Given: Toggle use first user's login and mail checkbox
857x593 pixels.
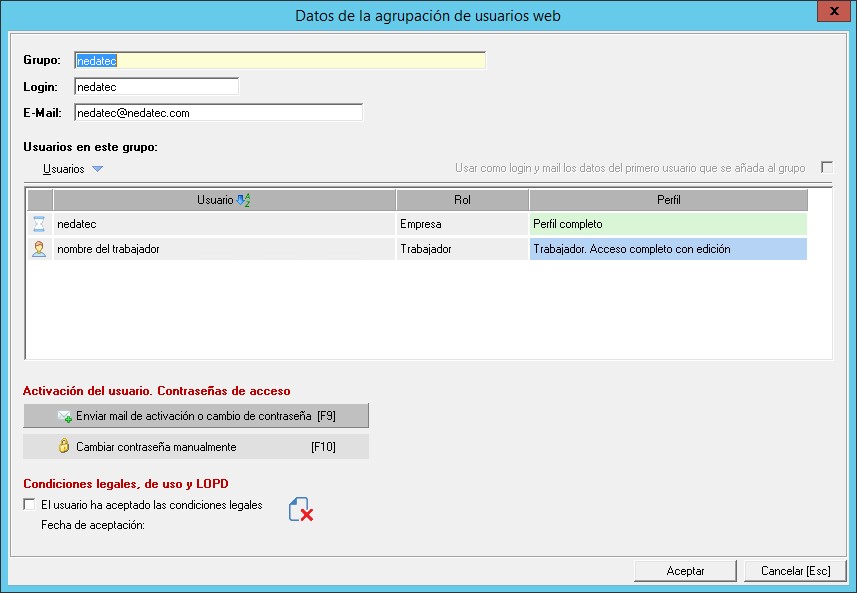Looking at the screenshot, I should pos(827,167).
